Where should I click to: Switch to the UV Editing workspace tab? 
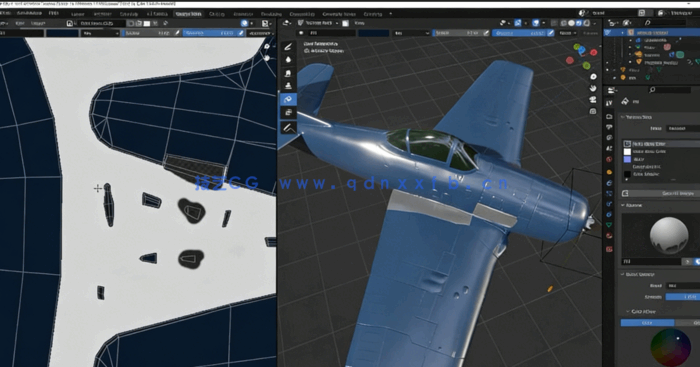tap(157, 14)
